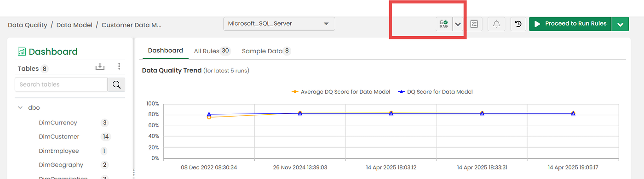Image resolution: width=644 pixels, height=179 pixels.
Task: Open the checklist icon in the toolbar
Action: pos(474,24)
